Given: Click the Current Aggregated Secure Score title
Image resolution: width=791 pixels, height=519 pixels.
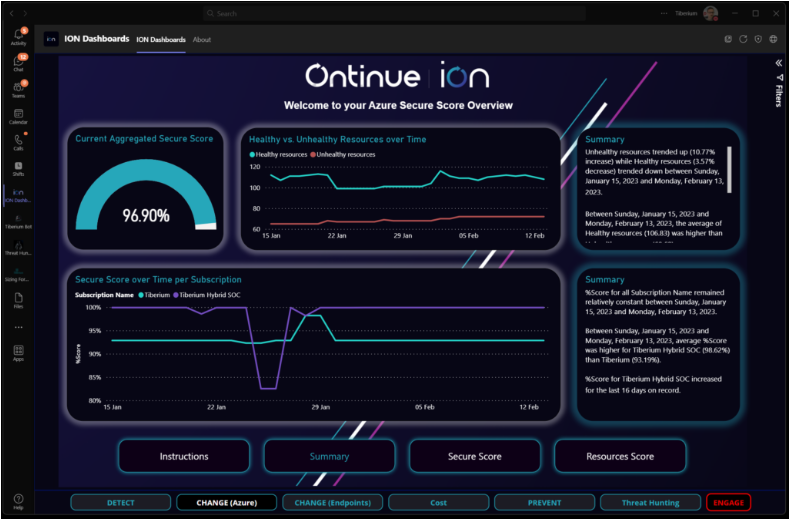Looking at the screenshot, I should coord(144,139).
